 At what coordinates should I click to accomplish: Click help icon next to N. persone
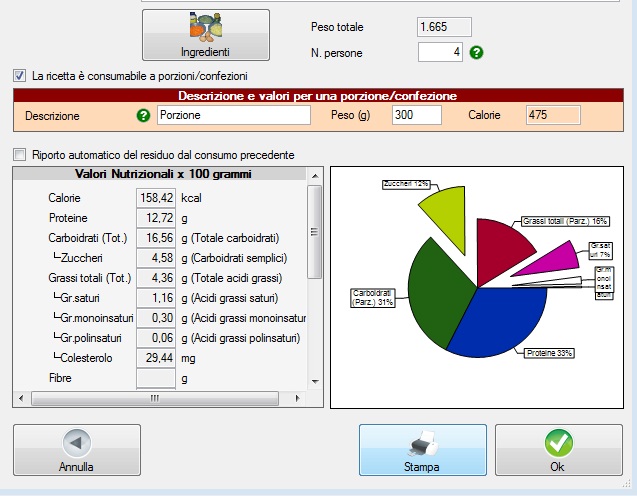tap(476, 52)
